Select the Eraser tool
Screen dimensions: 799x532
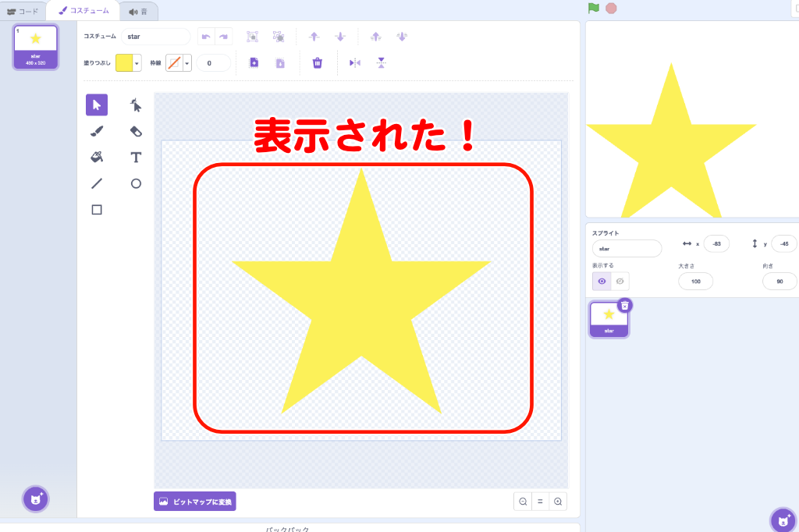tap(136, 131)
